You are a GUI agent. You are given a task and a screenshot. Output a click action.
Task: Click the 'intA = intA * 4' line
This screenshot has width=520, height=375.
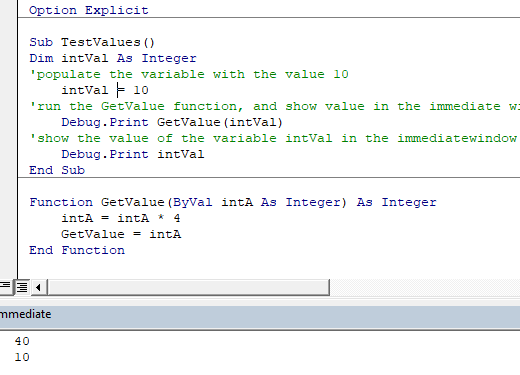(121, 218)
